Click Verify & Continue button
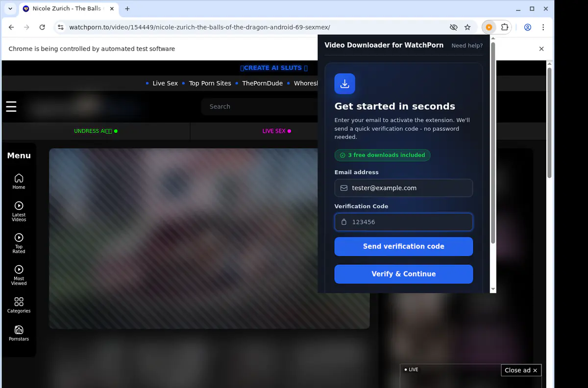This screenshot has width=588, height=388. [x=404, y=274]
